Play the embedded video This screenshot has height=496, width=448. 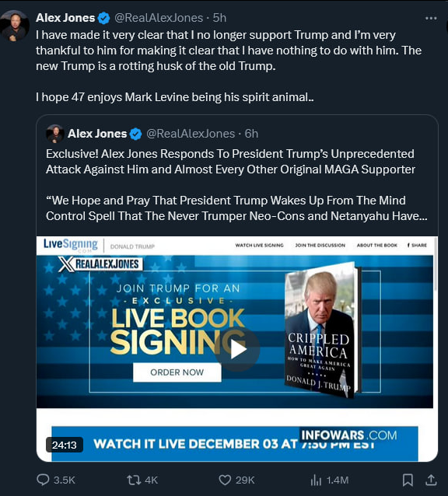pyautogui.click(x=237, y=349)
